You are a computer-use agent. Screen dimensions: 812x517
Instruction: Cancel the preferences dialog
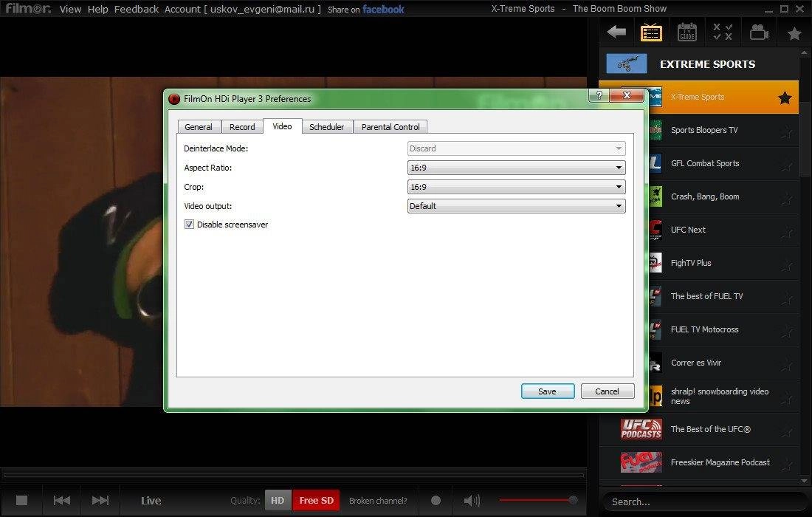[x=608, y=391]
